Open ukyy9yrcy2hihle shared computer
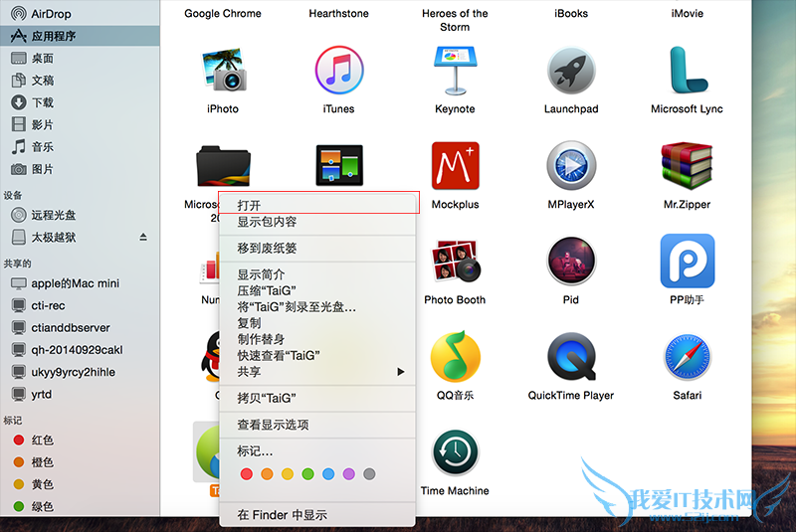This screenshot has width=796, height=532. (x=80, y=372)
